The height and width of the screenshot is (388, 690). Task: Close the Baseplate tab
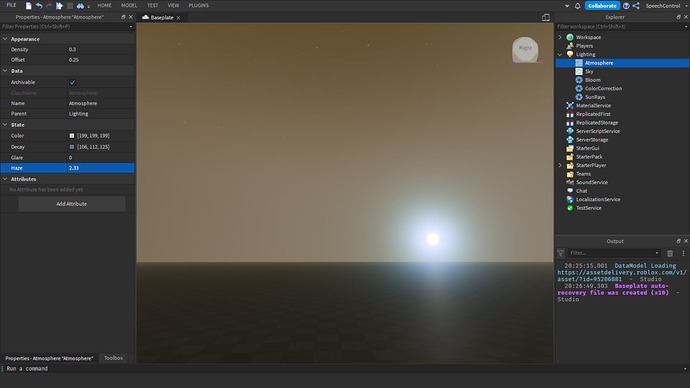(x=178, y=18)
